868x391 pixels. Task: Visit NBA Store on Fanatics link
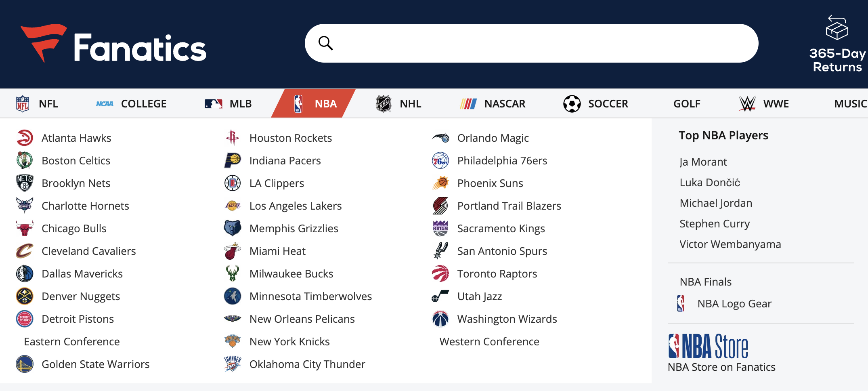click(x=721, y=367)
